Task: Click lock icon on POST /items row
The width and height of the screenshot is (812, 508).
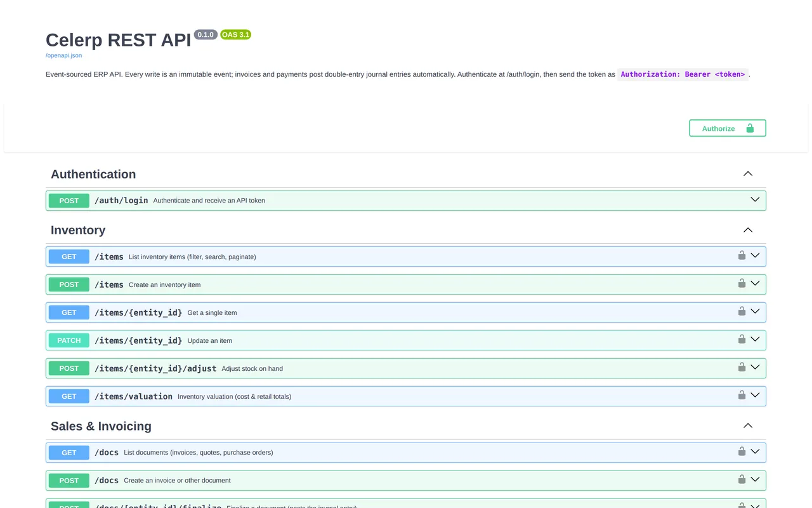Action: click(x=742, y=283)
